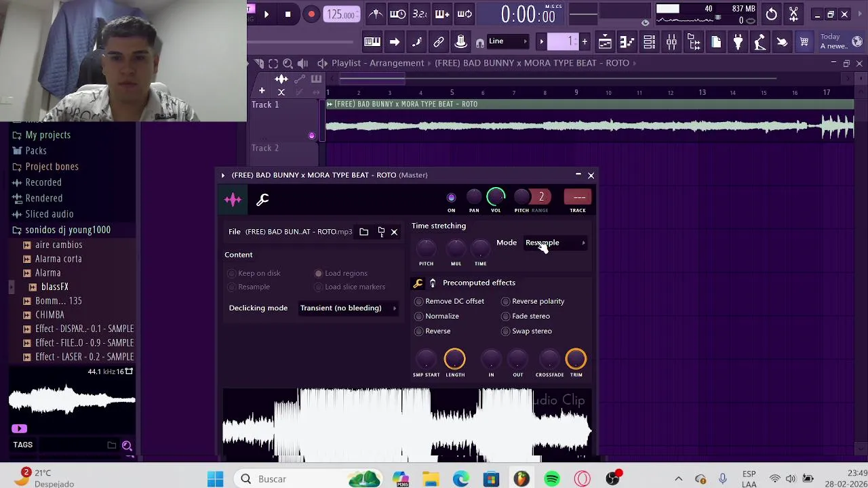The height and width of the screenshot is (488, 868).
Task: Click the stamp tool icon
Action: point(461,42)
